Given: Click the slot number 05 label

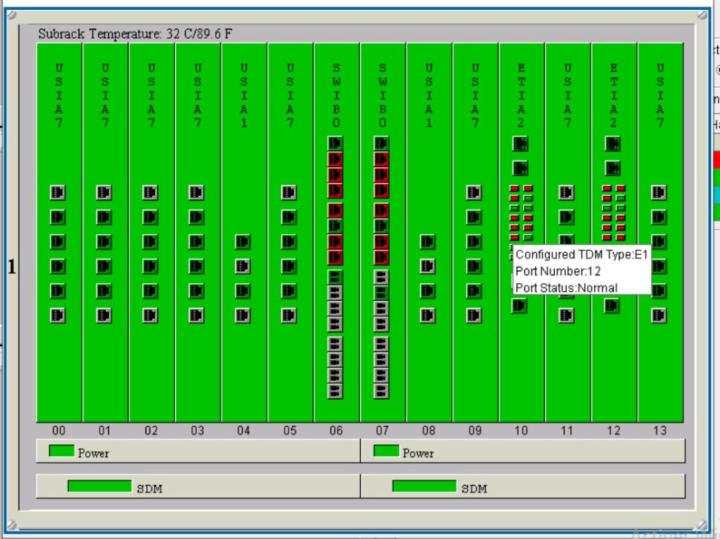Looking at the screenshot, I should (290, 431).
